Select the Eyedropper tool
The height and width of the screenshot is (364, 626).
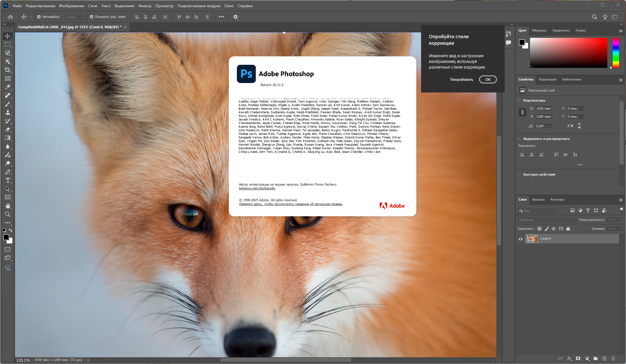pyautogui.click(x=8, y=87)
